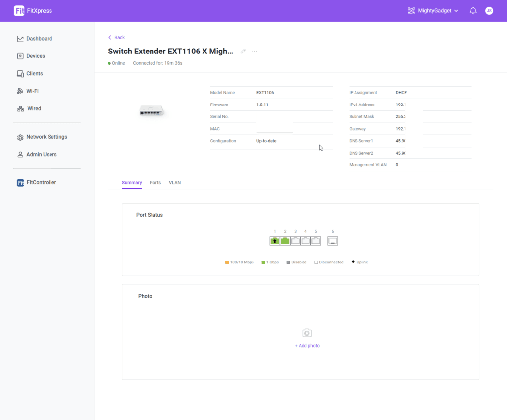Select port 2 in Port Status
This screenshot has width=507, height=420.
pyautogui.click(x=285, y=241)
